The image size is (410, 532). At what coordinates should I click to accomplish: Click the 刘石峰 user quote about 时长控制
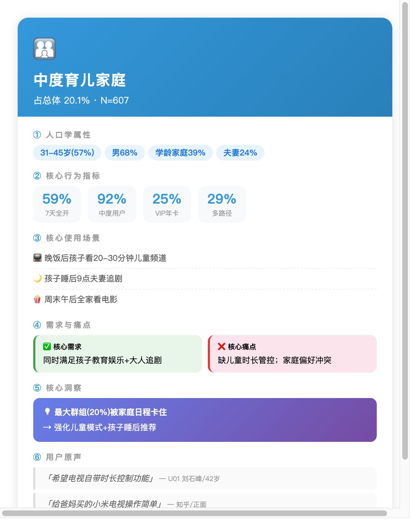(205, 478)
